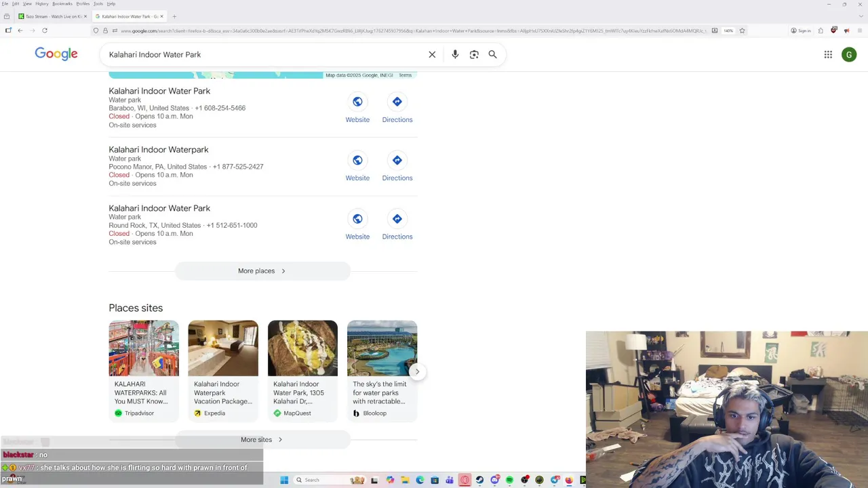Viewport: 868px width, 488px height.
Task: Start voice search with the microphone icon
Action: pos(455,54)
